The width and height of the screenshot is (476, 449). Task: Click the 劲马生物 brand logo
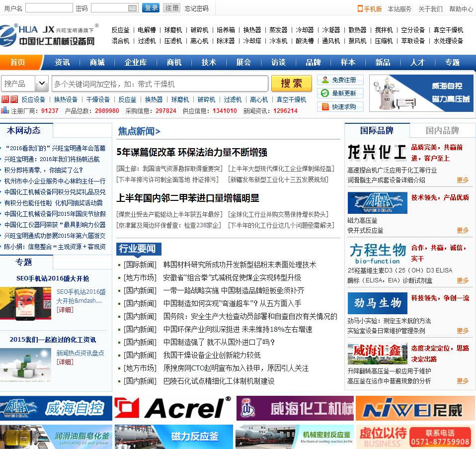coord(377,303)
